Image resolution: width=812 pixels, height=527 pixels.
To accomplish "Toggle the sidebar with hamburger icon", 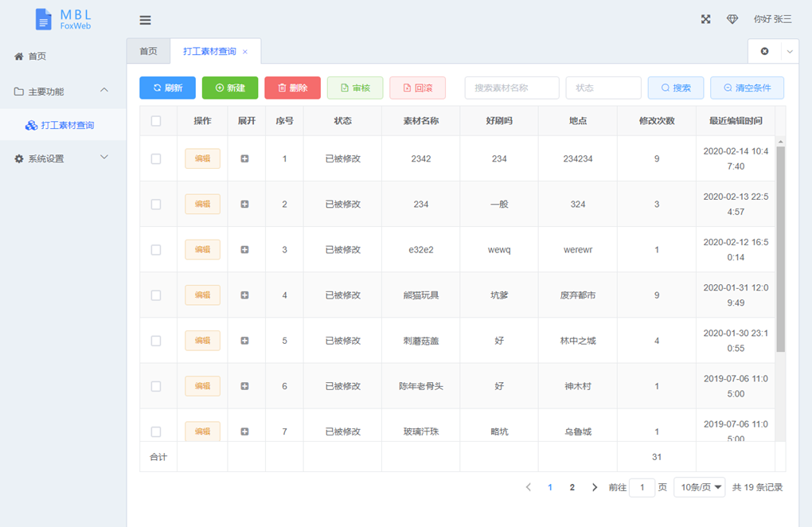I will (x=145, y=20).
